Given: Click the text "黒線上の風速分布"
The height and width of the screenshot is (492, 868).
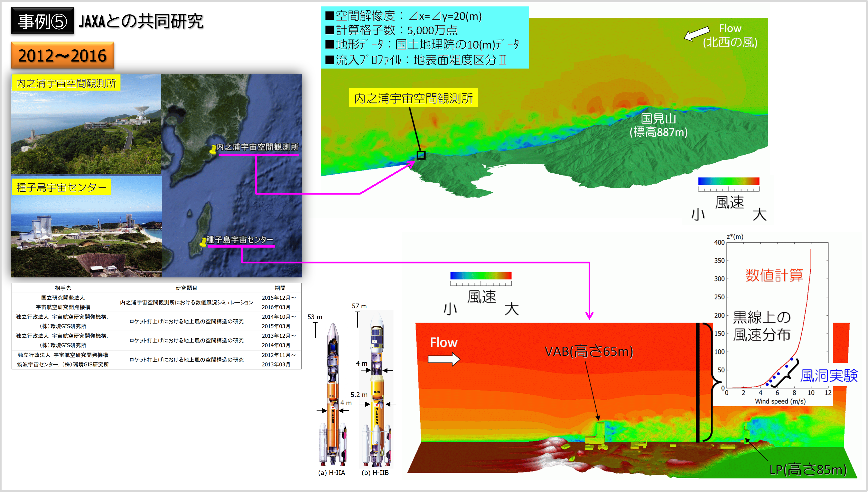Looking at the screenshot, I should [x=762, y=326].
